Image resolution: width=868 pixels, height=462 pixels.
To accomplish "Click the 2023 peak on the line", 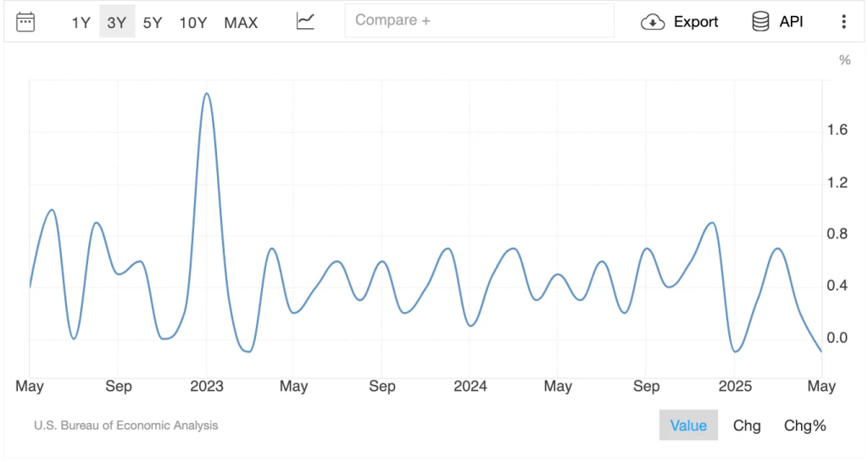I will 206,94.
